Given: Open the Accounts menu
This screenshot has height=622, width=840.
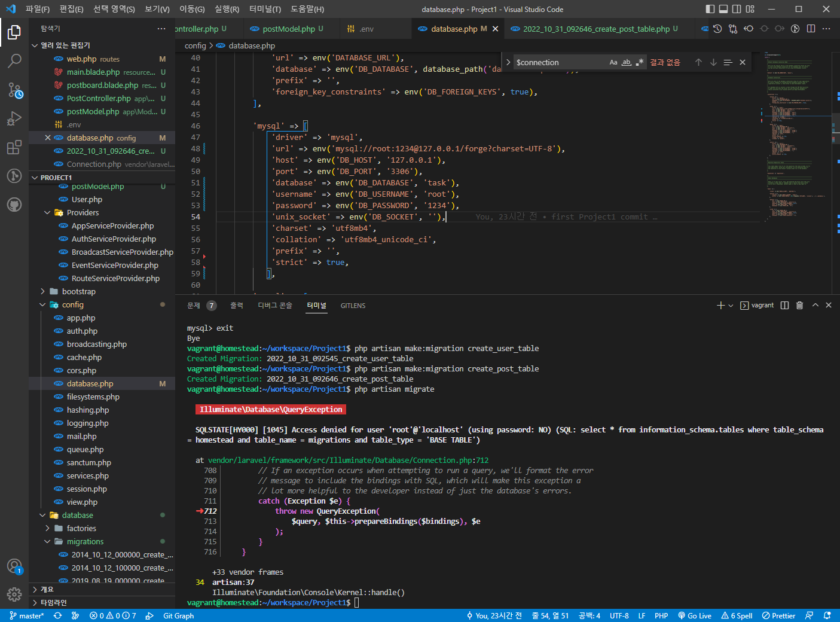Looking at the screenshot, I should [x=14, y=566].
